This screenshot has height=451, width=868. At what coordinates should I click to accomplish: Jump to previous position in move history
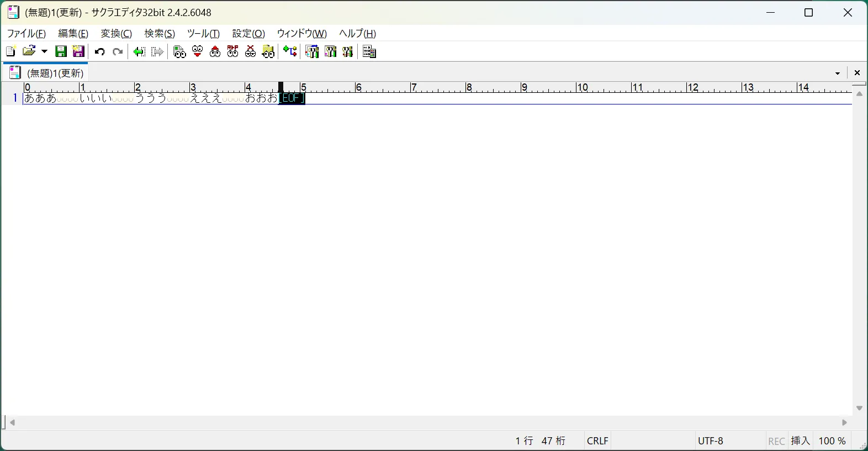pyautogui.click(x=139, y=51)
